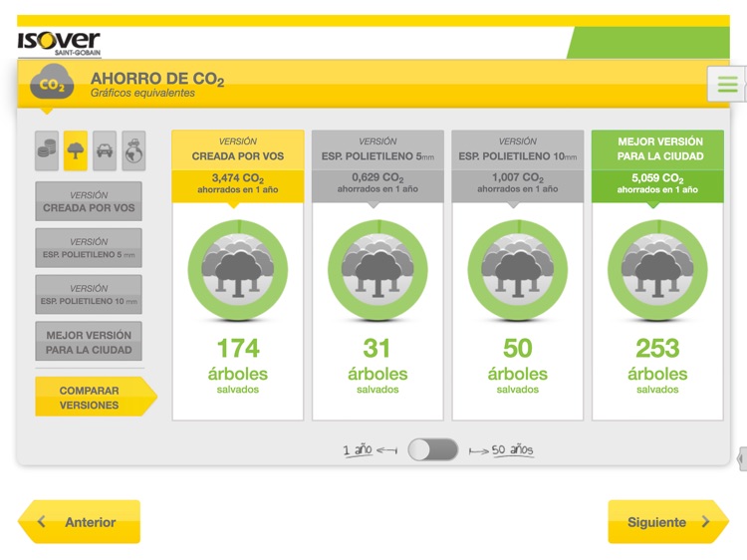Click the tree ring above 253 árboles
Viewport: 747px width, 560px height.
658,270
